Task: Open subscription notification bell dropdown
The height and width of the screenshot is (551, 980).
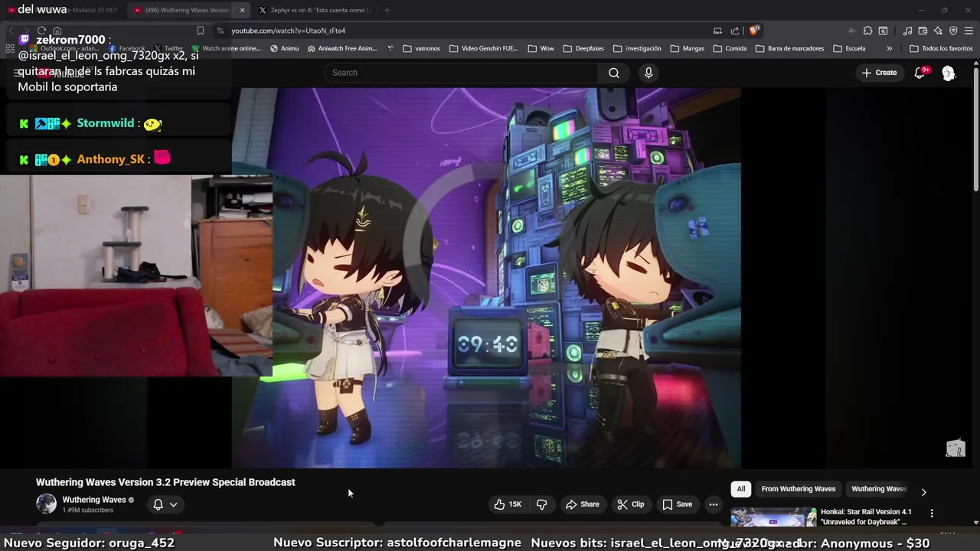Action: [x=165, y=504]
